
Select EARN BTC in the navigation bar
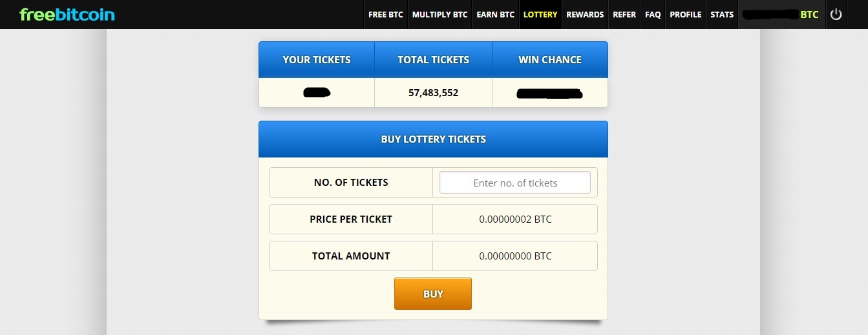(495, 14)
